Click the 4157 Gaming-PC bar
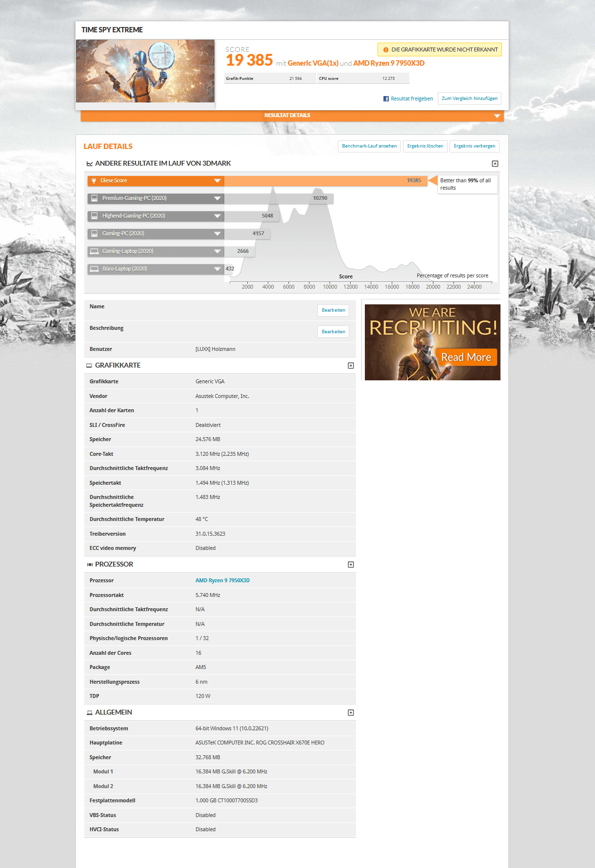 coord(247,234)
